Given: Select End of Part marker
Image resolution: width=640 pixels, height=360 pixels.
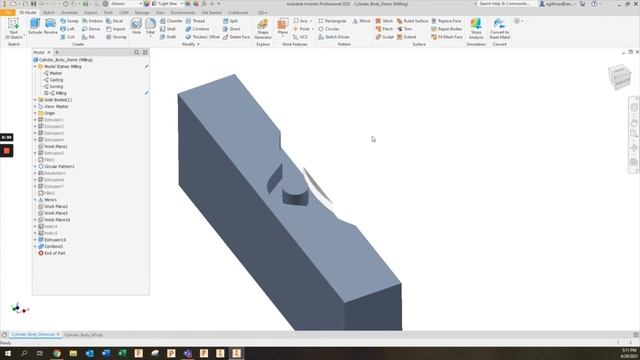Looking at the screenshot, I should point(52,253).
